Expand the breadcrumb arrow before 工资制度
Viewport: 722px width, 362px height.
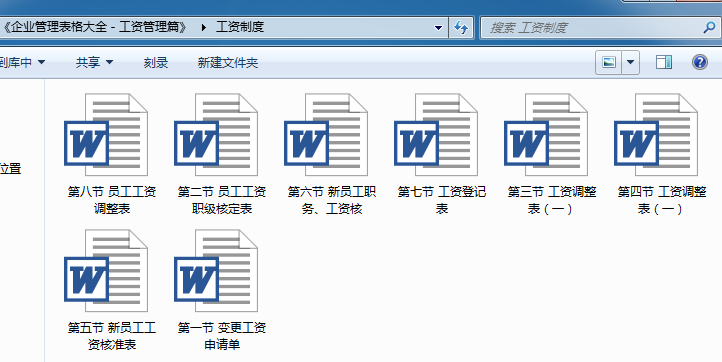[204, 27]
